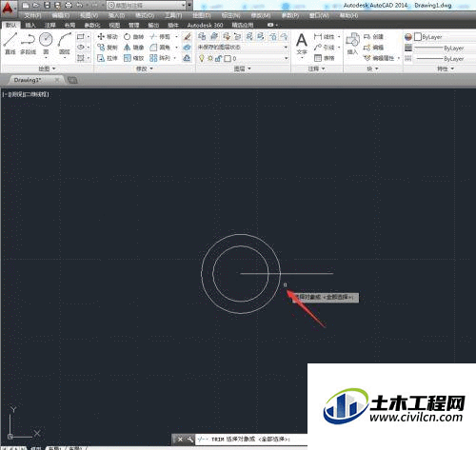Click the Edit block (编辑) button

pyautogui.click(x=373, y=48)
